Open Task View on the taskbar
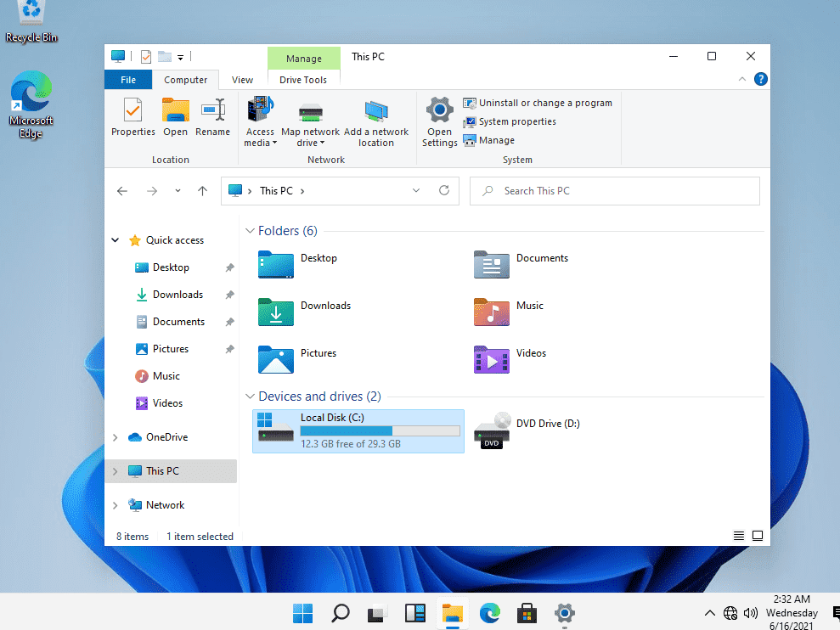 pyautogui.click(x=378, y=613)
